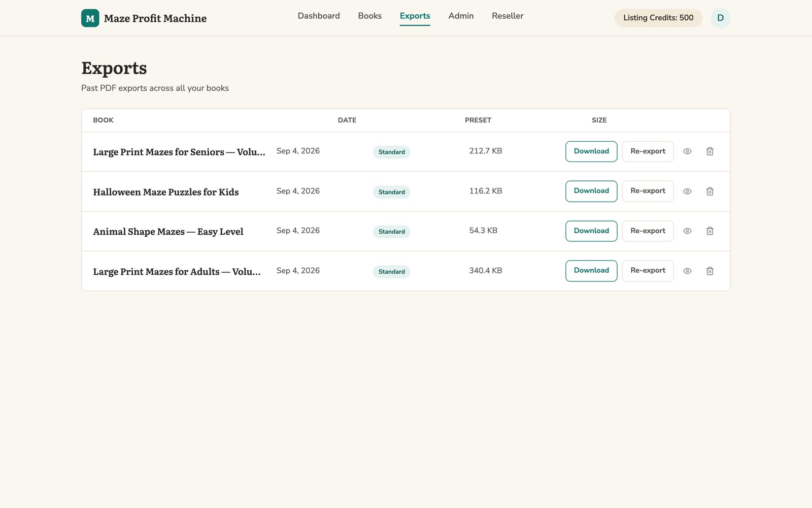Open the Books tab

click(x=369, y=16)
